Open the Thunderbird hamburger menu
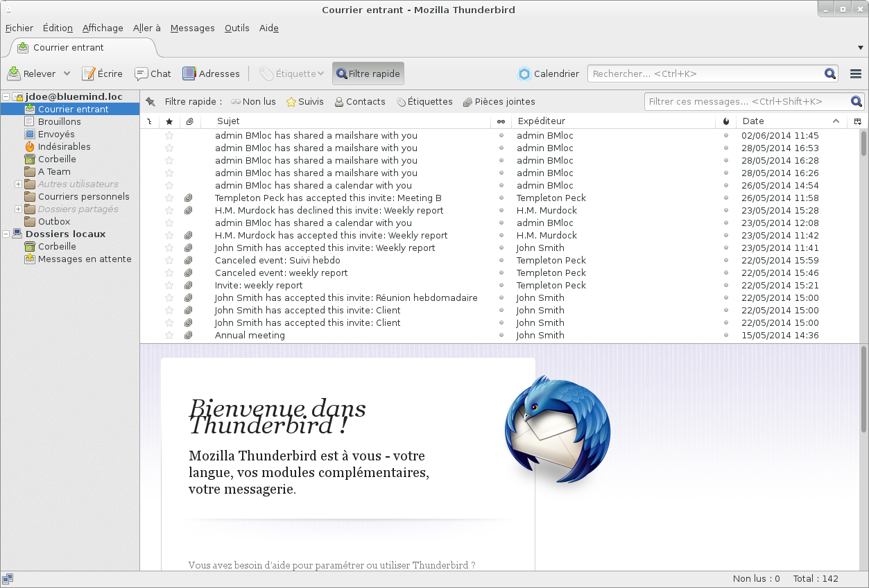 tap(856, 73)
